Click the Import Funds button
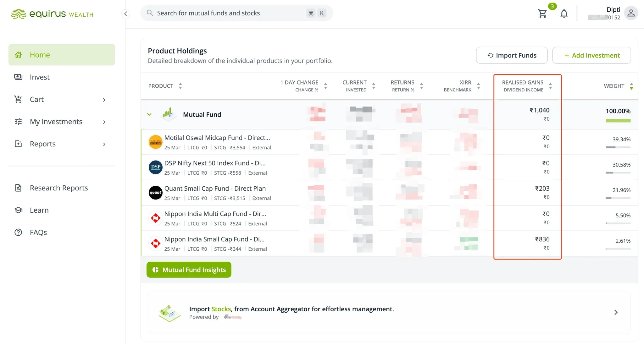This screenshot has height=344, width=644. click(512, 55)
